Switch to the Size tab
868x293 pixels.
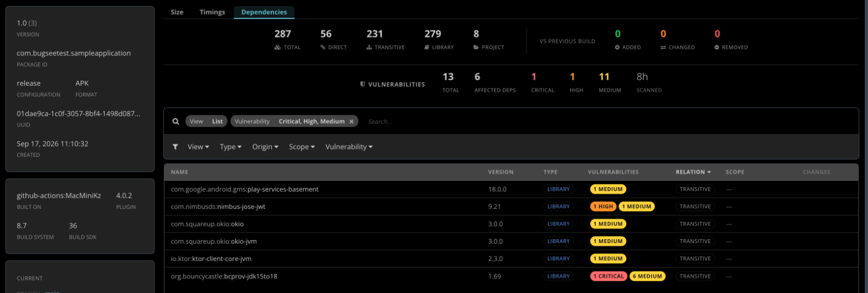[177, 12]
